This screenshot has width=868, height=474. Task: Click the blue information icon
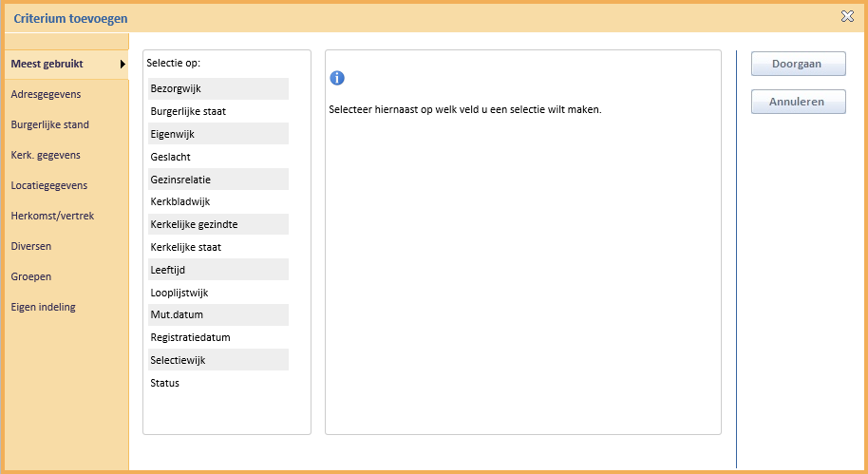point(337,78)
